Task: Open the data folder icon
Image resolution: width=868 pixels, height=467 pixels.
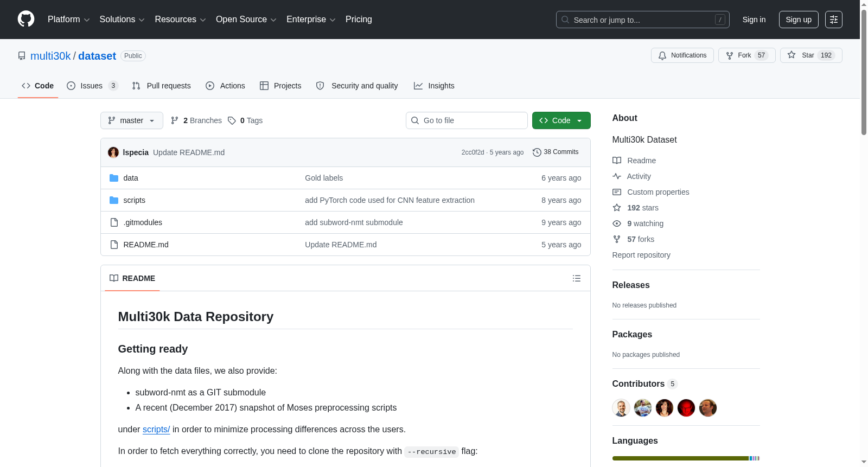Action: click(x=114, y=178)
